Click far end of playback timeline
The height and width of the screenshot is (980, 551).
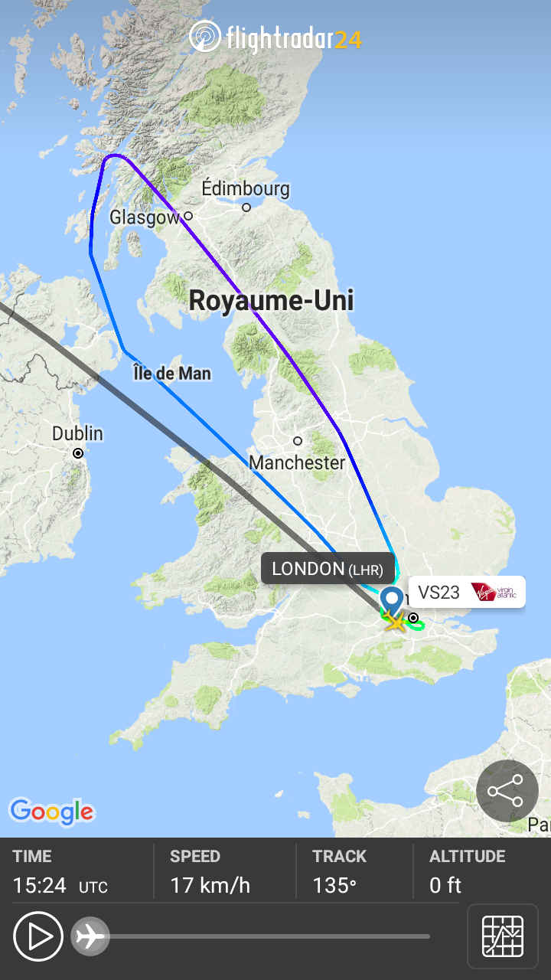[x=427, y=936]
